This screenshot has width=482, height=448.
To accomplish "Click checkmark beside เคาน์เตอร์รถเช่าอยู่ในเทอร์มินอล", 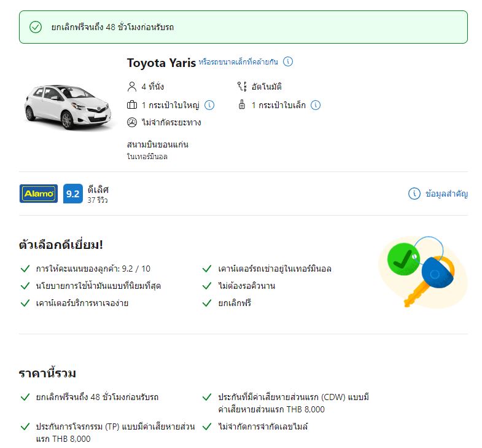I will tap(207, 269).
